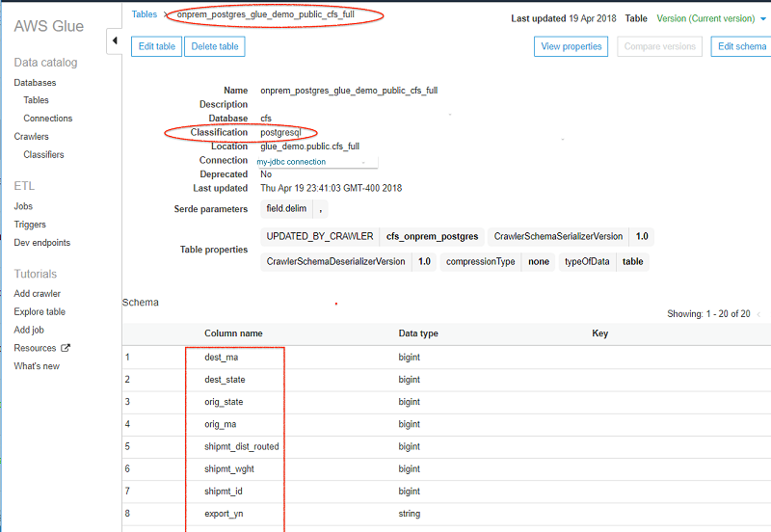Open What's new in the sidebar
Screen dimensions: 771x532
click(x=37, y=366)
